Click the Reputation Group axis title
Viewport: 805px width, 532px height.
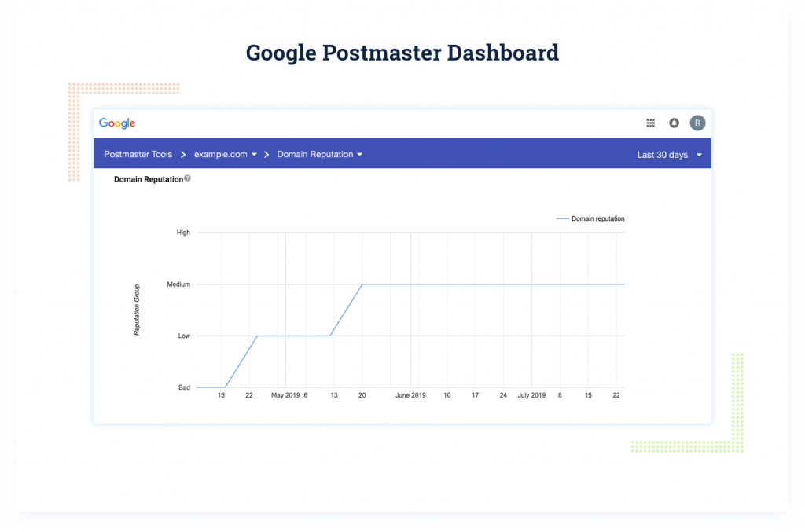[137, 310]
